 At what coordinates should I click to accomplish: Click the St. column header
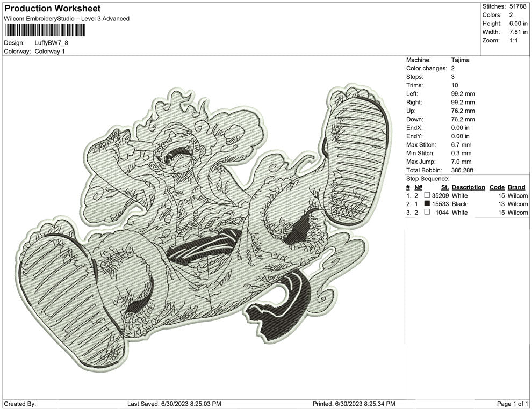(445, 187)
